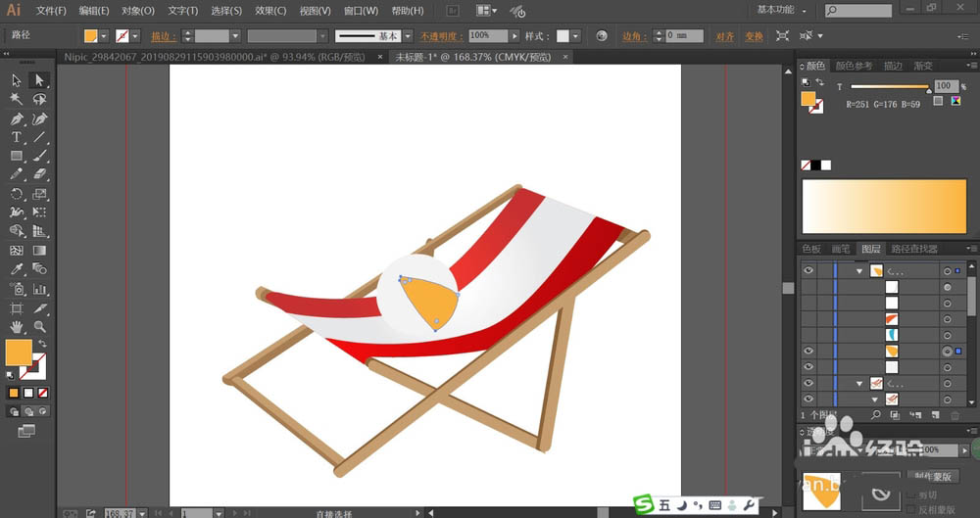The height and width of the screenshot is (518, 980).
Task: Select the Eraser tool
Action: coord(39,175)
